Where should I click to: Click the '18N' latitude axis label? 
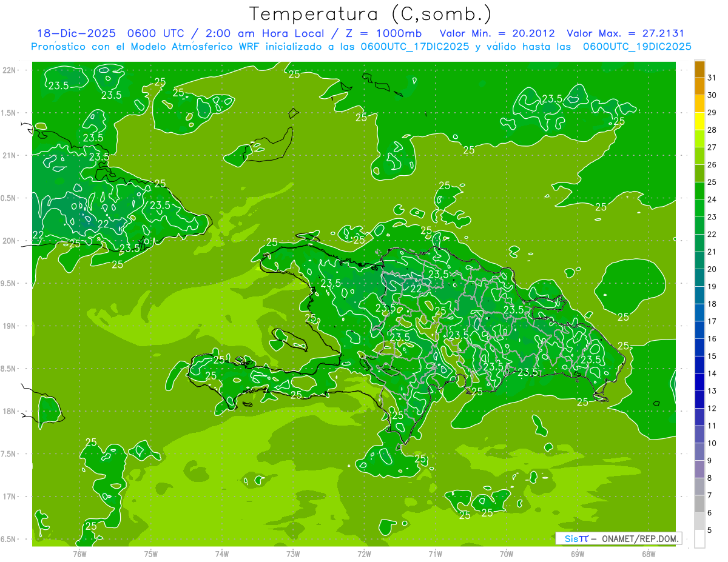(x=9, y=411)
